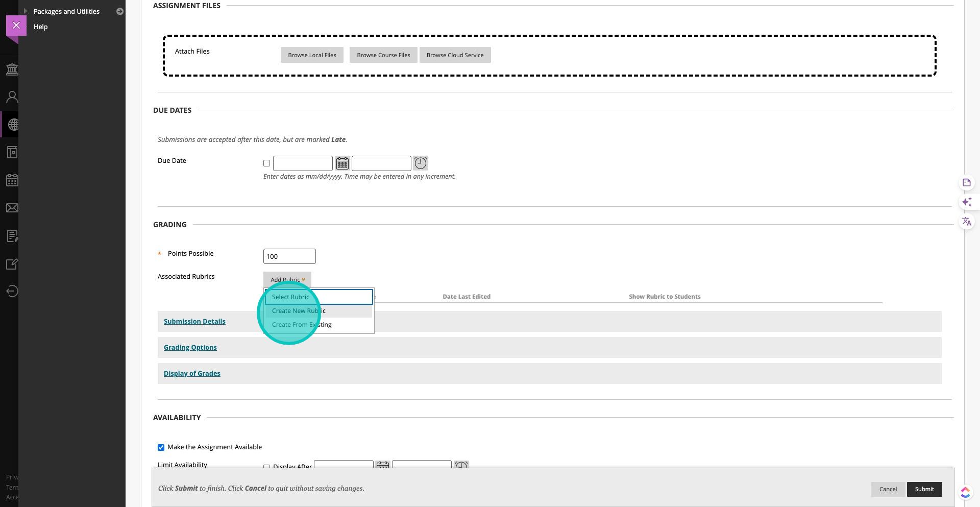Expand the Grading Options section
This screenshot has width=980, height=507.
(x=190, y=348)
